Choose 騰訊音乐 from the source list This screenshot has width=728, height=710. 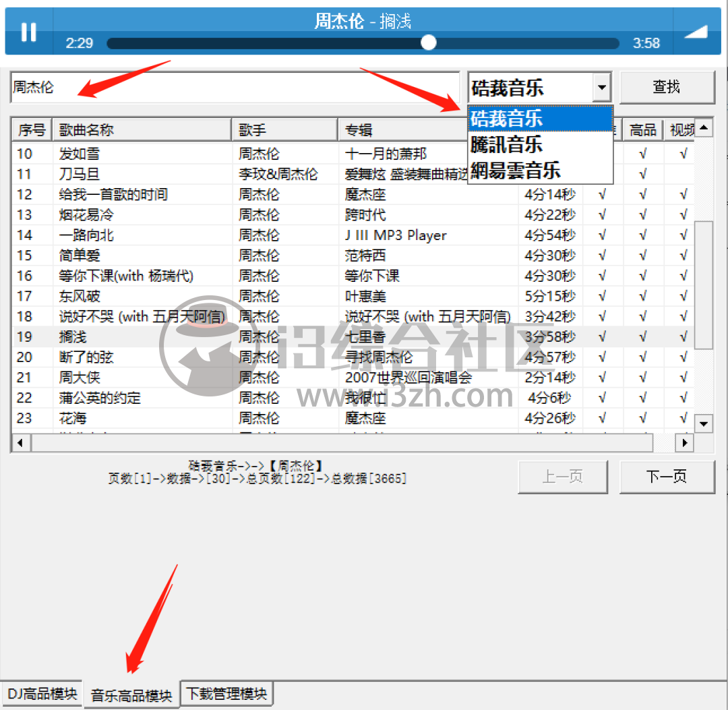pos(541,144)
